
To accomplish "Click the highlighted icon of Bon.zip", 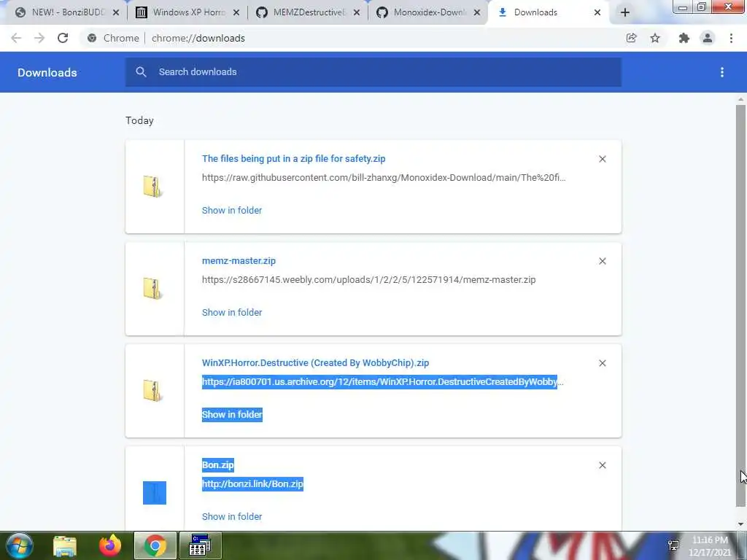I will coord(155,492).
